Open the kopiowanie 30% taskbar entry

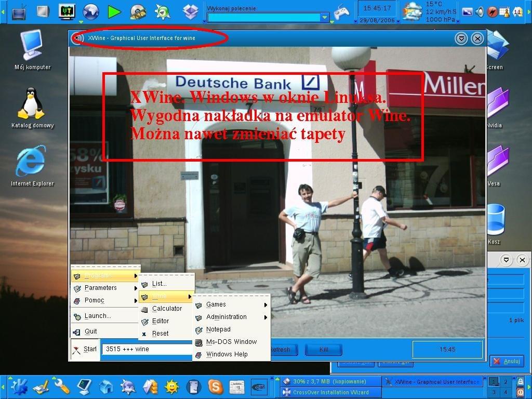(x=331, y=381)
